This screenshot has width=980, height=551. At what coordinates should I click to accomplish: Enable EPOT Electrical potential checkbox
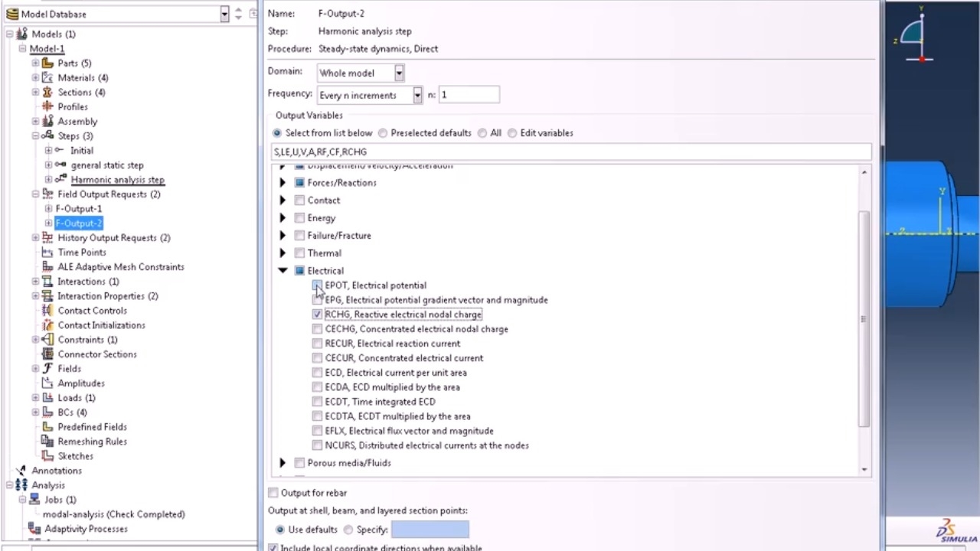[317, 285]
